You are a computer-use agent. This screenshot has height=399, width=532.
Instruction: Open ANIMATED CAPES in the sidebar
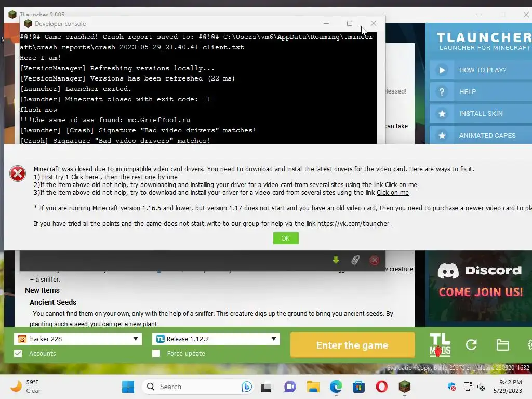pos(481,136)
